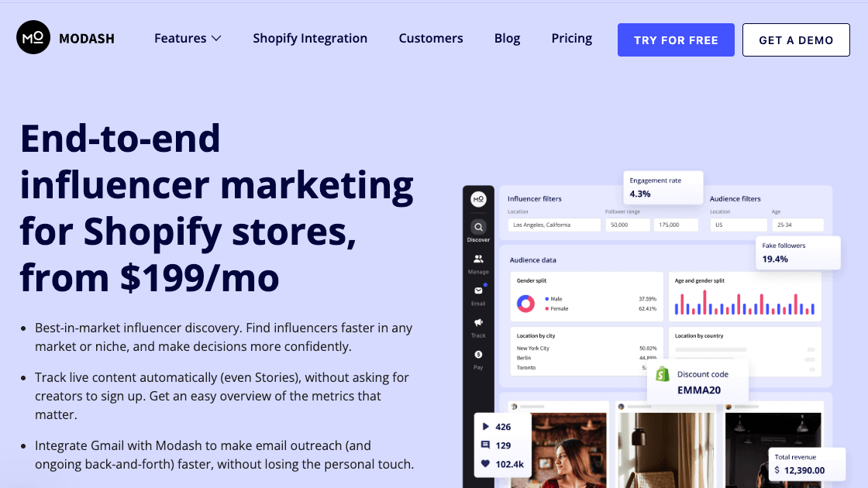Click the Berlin location row
This screenshot has height=488, width=868.
[x=586, y=358]
